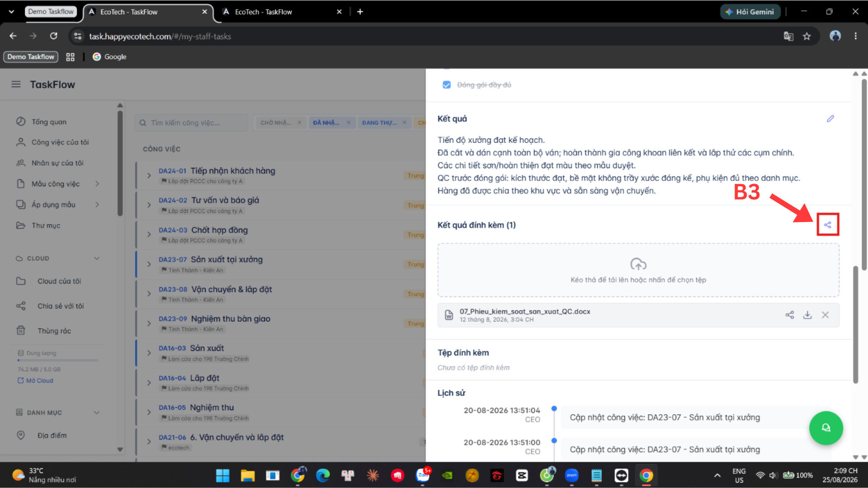
Task: Open Zoom from the taskbar
Action: pyautogui.click(x=572, y=475)
